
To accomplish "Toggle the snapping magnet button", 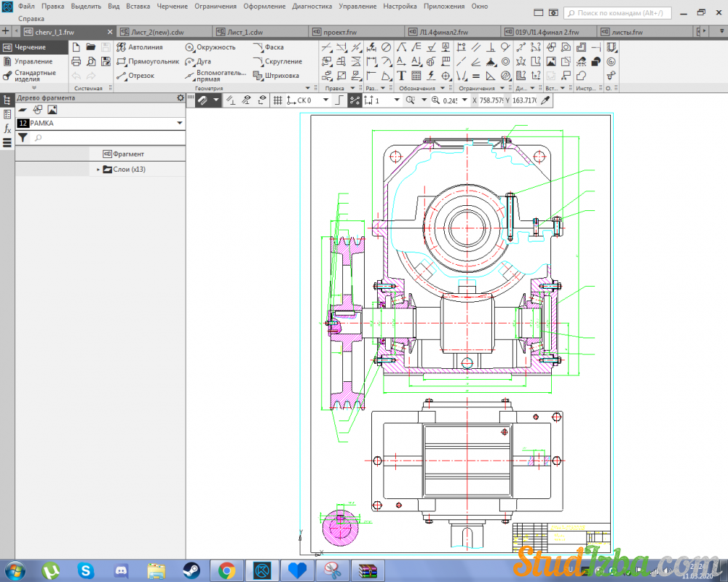I will 203,100.
